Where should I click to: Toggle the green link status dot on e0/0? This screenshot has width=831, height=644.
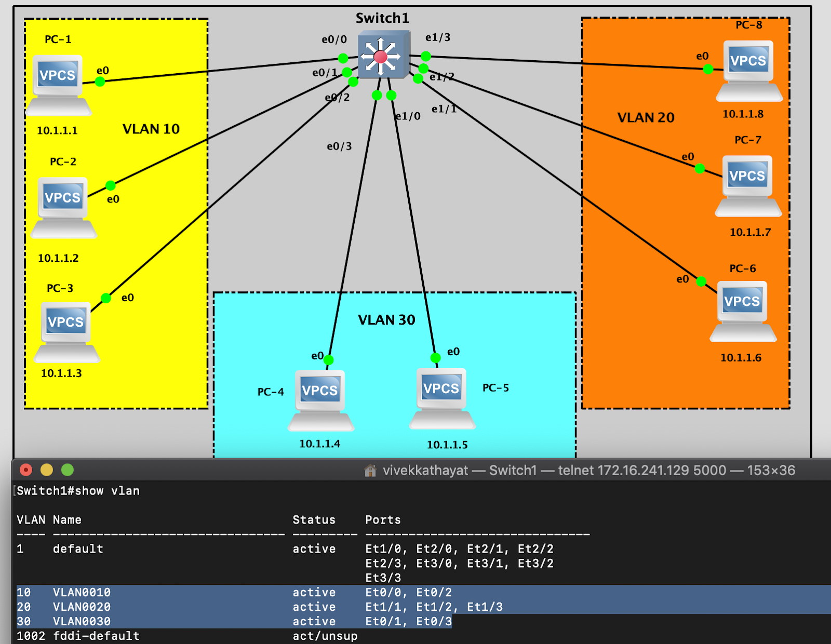(x=342, y=58)
